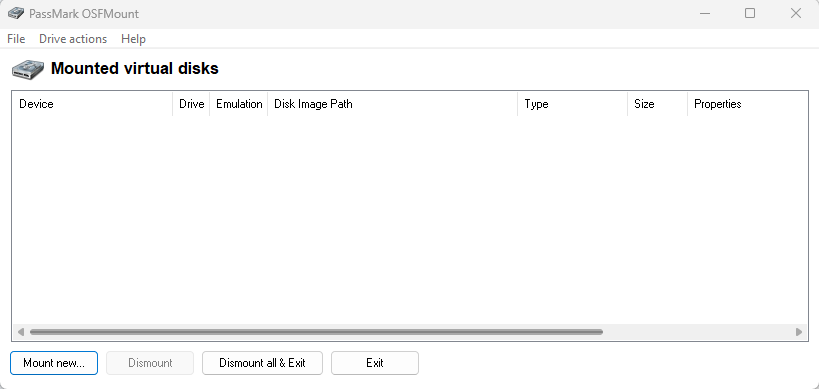Sort by the Type column header
This screenshot has width=819, height=389.
pyautogui.click(x=572, y=104)
